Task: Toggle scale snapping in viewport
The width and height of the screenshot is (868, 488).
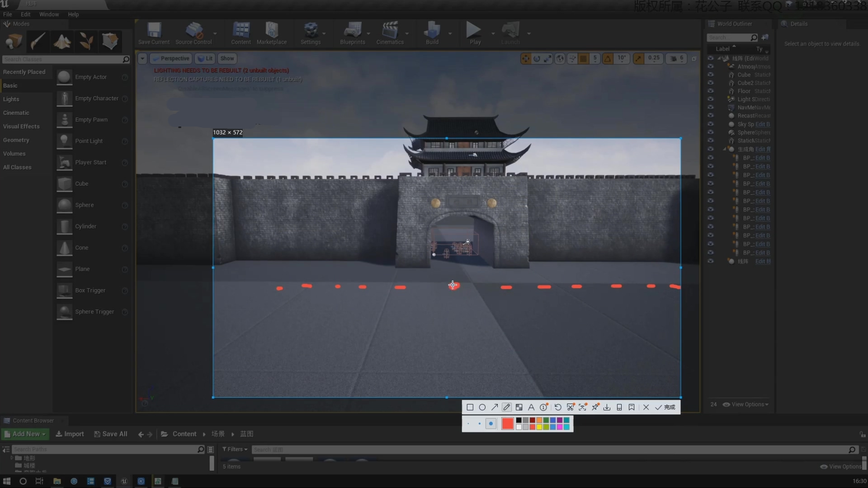Action: pyautogui.click(x=638, y=59)
